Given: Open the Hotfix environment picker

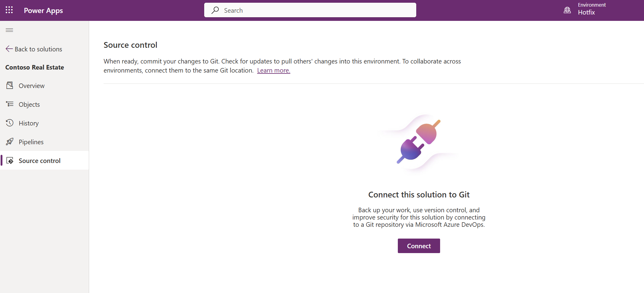Looking at the screenshot, I should click(x=584, y=10).
